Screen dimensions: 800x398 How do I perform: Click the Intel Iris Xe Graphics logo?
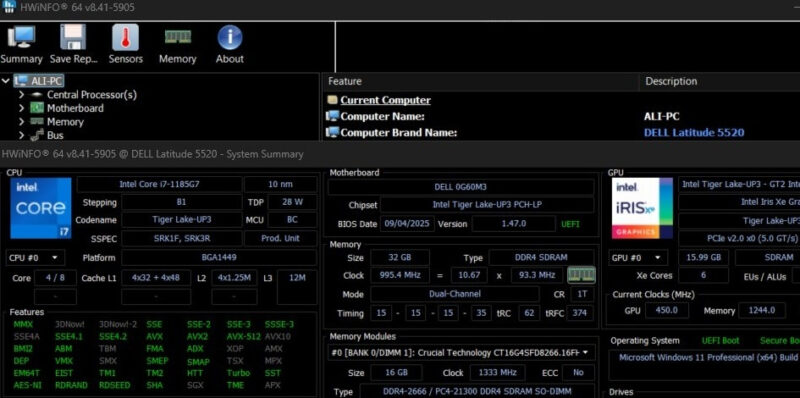coord(642,208)
